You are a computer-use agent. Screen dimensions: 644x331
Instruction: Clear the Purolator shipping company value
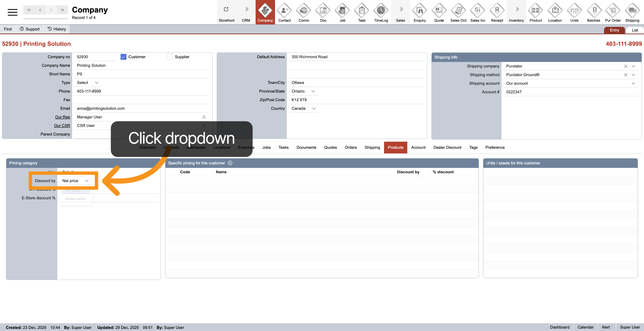626,66
